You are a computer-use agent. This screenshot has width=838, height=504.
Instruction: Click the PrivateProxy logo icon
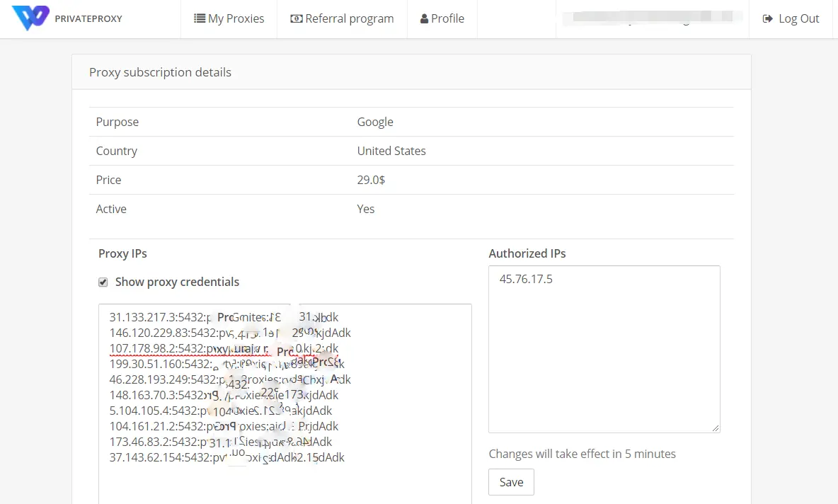[30, 18]
